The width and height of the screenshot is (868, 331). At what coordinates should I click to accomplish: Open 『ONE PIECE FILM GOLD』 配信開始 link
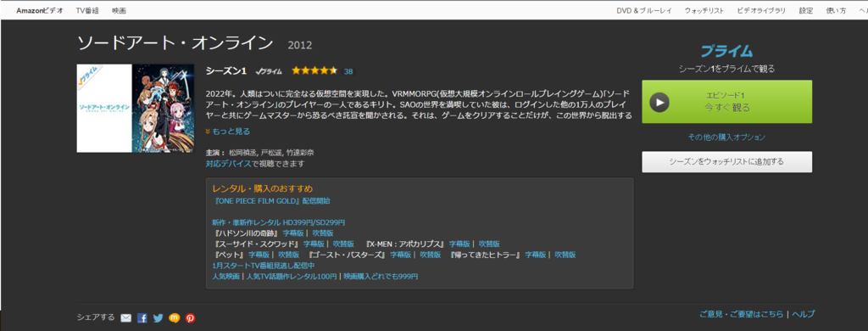click(x=271, y=200)
